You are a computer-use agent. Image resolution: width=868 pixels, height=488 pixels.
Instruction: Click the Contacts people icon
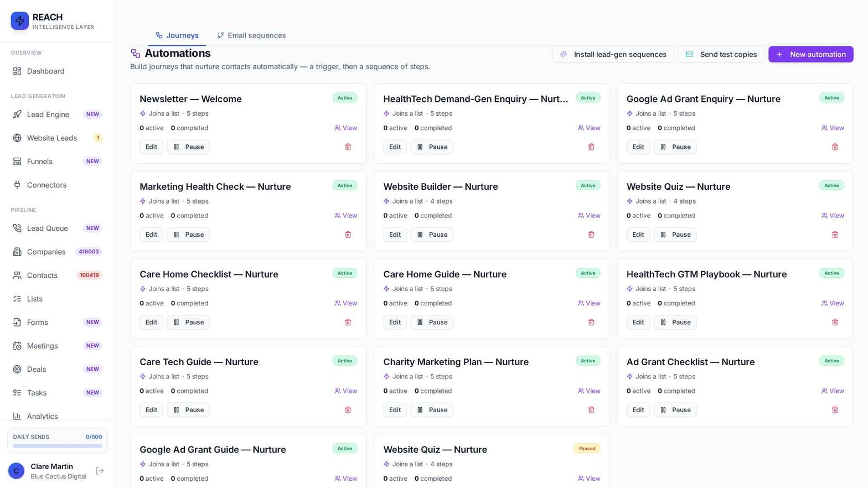[17, 275]
